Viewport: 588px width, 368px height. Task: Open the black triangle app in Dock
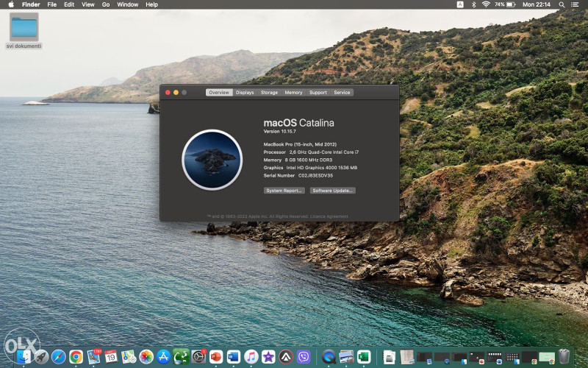(x=286, y=357)
